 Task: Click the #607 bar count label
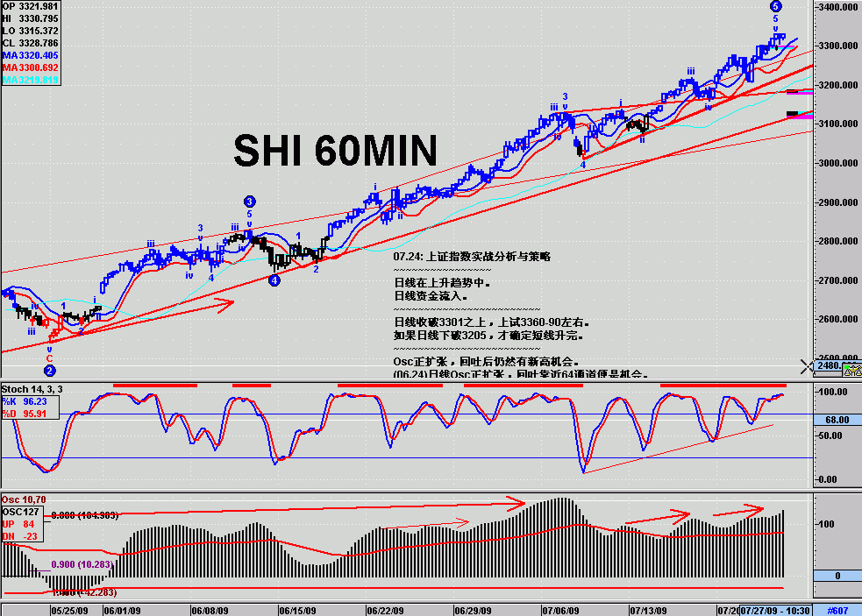[839, 610]
